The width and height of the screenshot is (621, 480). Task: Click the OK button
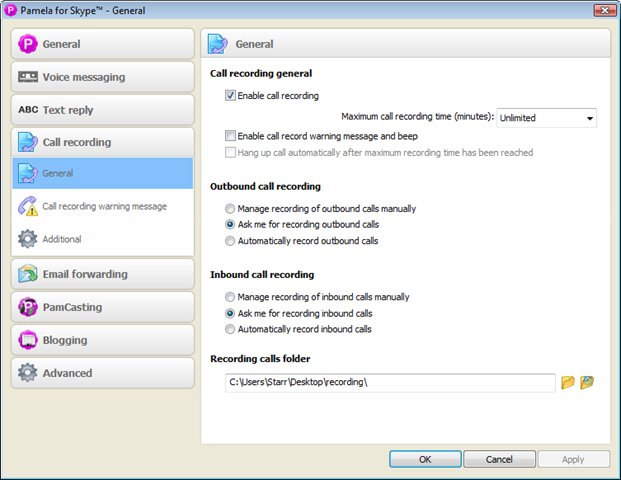click(425, 459)
